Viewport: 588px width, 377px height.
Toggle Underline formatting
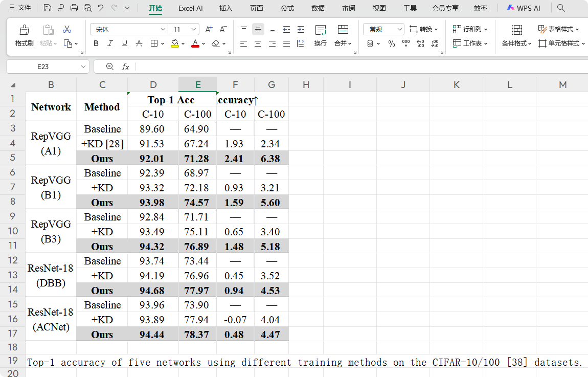tap(124, 43)
